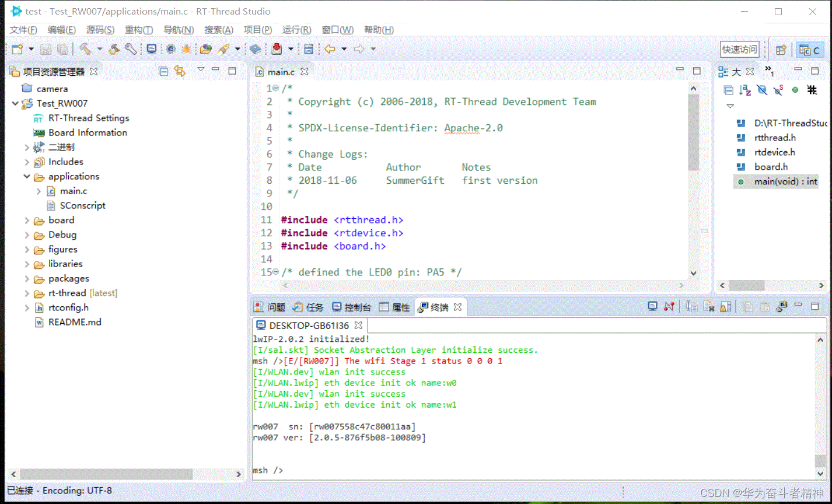The image size is (832, 504).
Task: Switch to the 任务 tab
Action: pyautogui.click(x=308, y=307)
